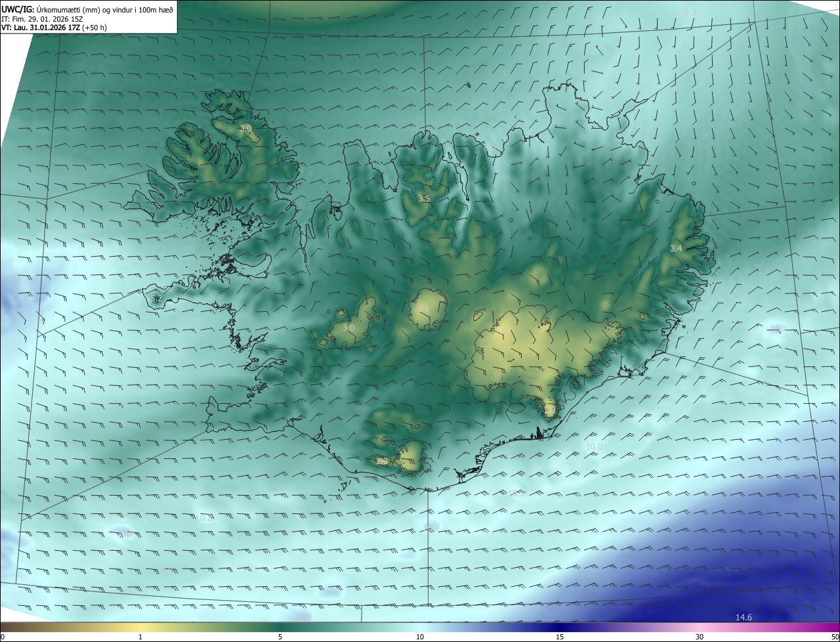Image resolution: width=840 pixels, height=642 pixels.
Task: Click the 30 label on the color scale
Action: 700,637
